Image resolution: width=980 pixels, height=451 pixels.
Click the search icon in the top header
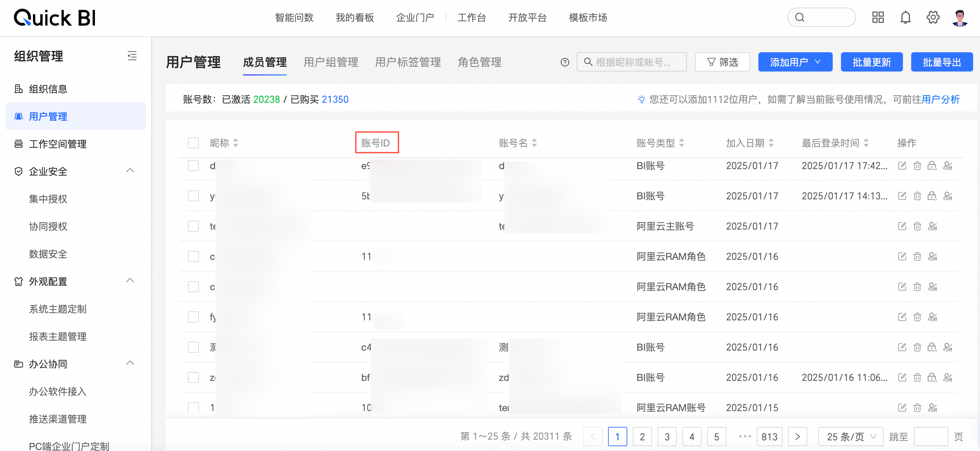800,18
